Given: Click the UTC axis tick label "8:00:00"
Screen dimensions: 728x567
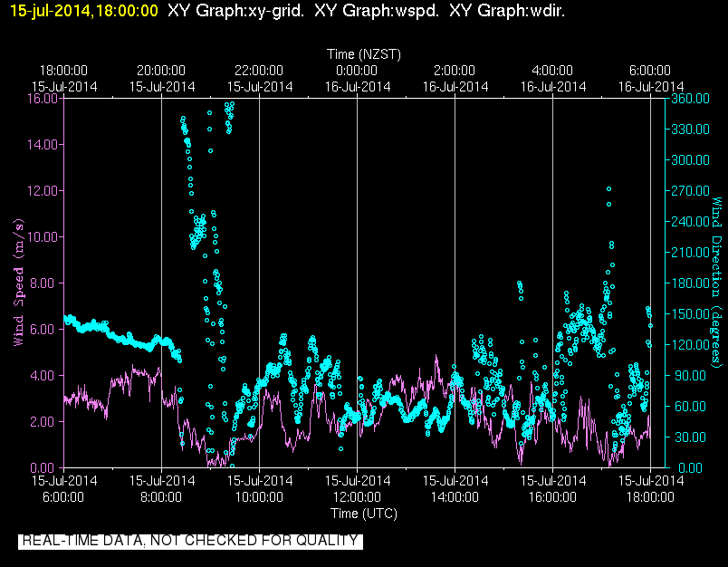Looking at the screenshot, I should [161, 497].
